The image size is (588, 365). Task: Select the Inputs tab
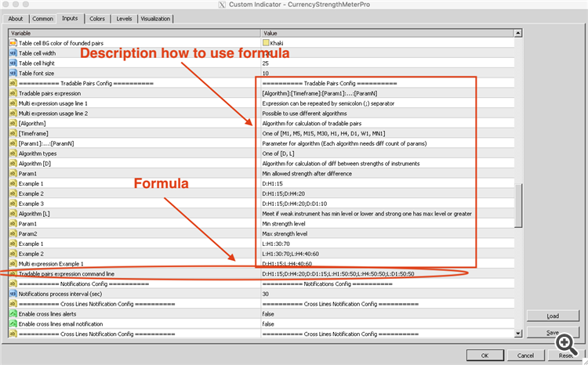pos(70,18)
